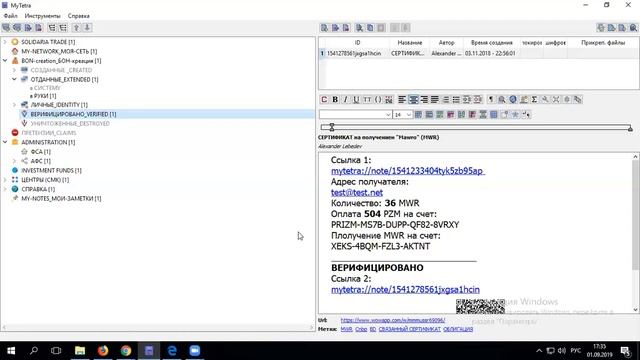Click the Sigma math expression icon

click(534, 99)
